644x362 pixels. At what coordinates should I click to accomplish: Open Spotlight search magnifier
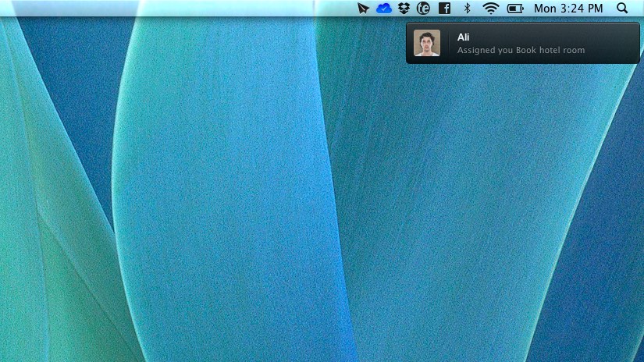pyautogui.click(x=622, y=9)
